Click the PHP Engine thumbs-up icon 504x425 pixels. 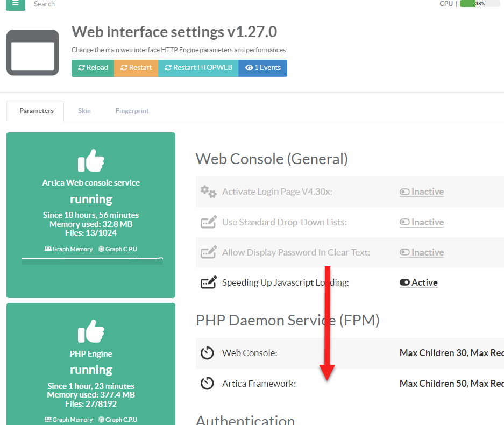point(91,331)
